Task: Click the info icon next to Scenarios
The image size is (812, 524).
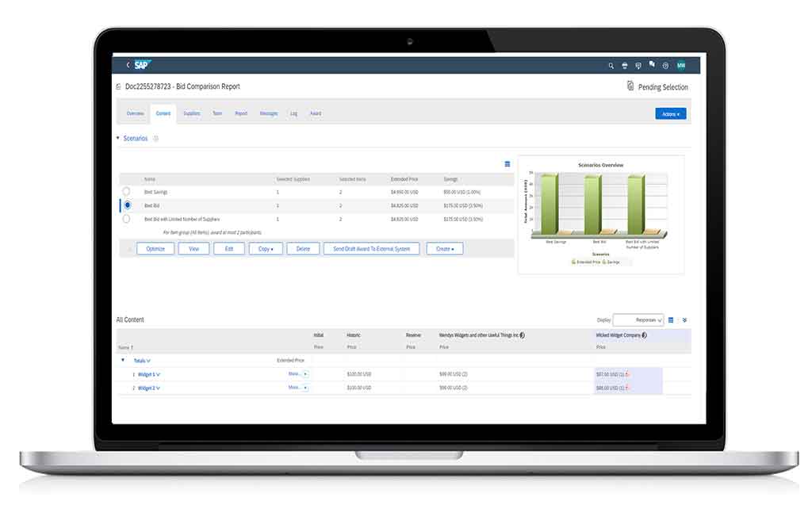Action: pos(156,138)
